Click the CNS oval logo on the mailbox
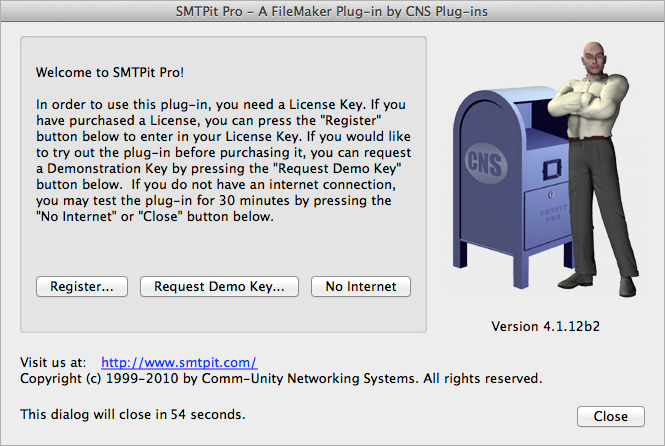Viewport: 665px width, 446px height. coord(485,163)
